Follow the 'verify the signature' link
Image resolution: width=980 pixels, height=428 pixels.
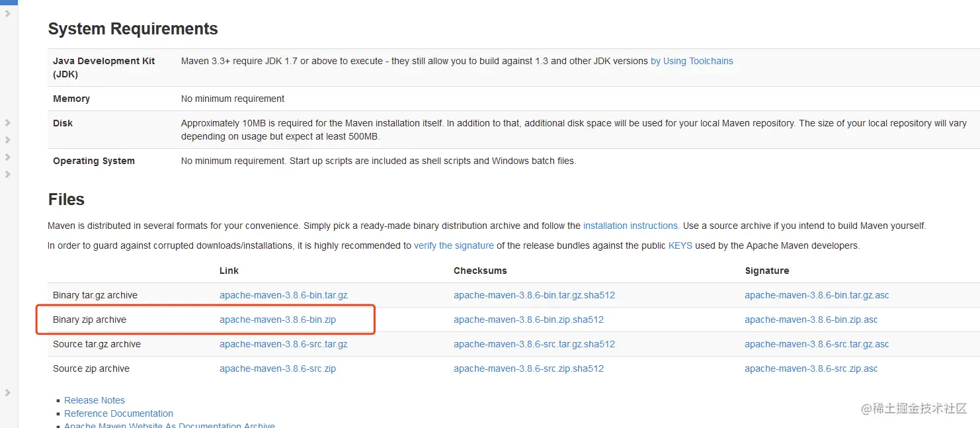click(x=454, y=245)
